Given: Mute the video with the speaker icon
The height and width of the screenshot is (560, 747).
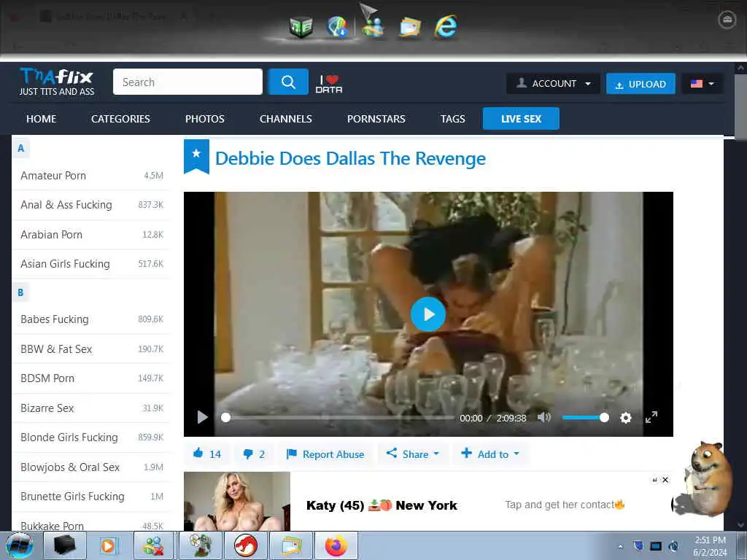Looking at the screenshot, I should tap(543, 418).
